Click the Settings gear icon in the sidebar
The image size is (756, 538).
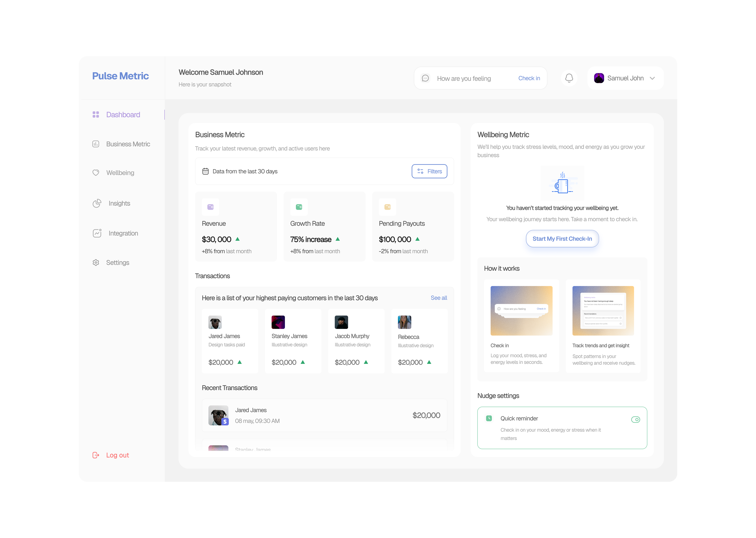point(96,262)
